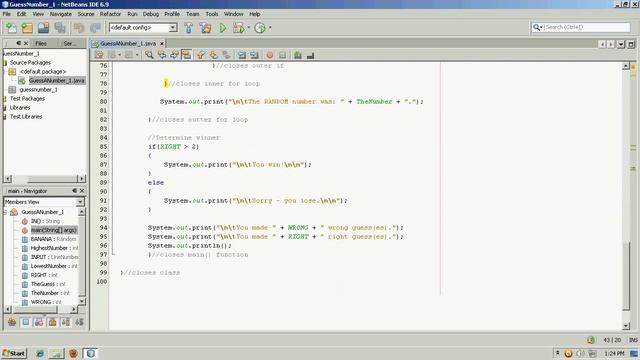
Task: Open Profile Main Project dropdown arrow
Action: [x=270, y=28]
